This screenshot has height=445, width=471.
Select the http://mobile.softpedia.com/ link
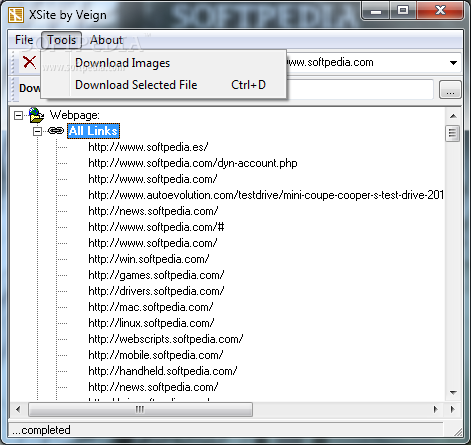[156, 355]
